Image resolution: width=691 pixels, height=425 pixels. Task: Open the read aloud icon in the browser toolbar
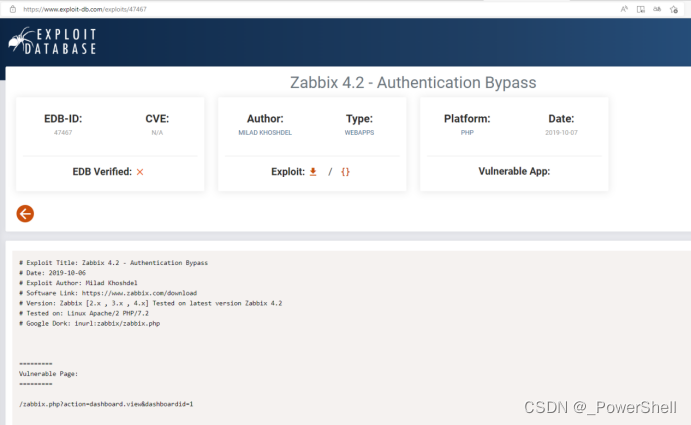coord(624,9)
